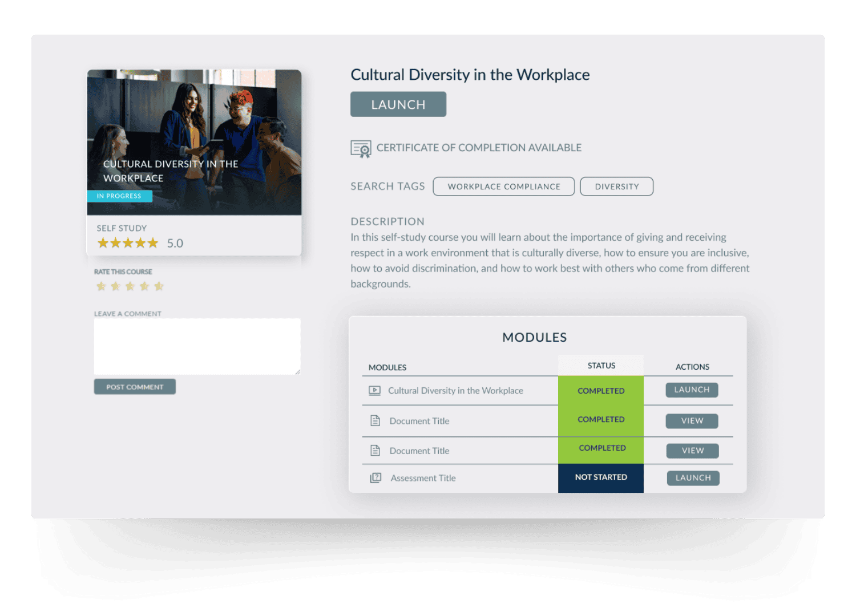Viewport: 856px width, 616px height.
Task: Click the MODULES column header
Action: pyautogui.click(x=387, y=367)
